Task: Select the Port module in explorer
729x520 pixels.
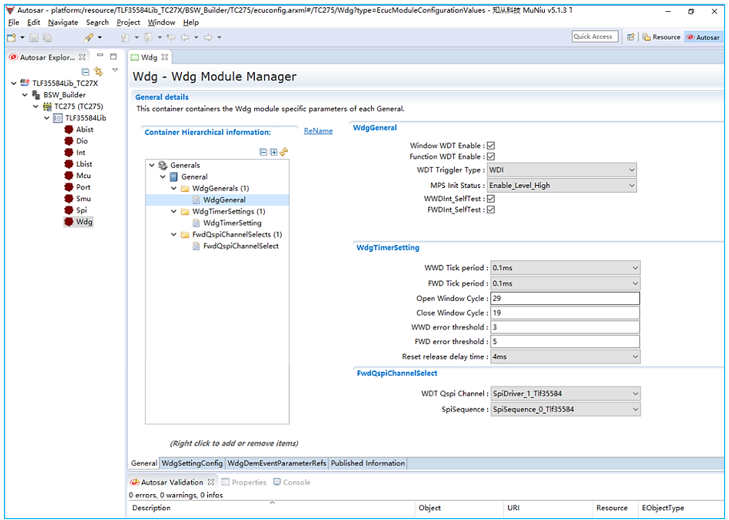Action: point(77,187)
